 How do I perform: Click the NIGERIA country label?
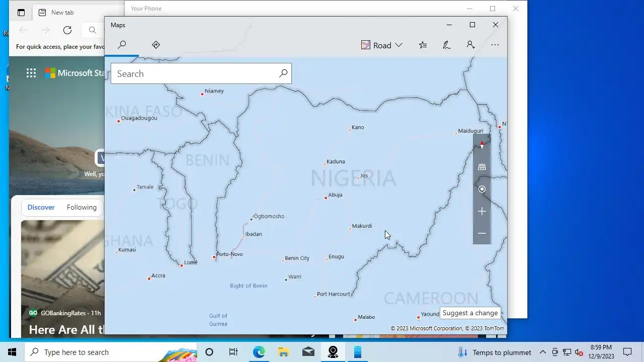[x=353, y=178]
